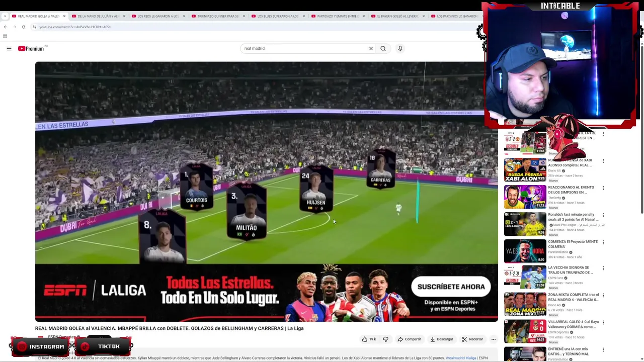Switch to 'EL BAYERN GOLEÓ' tab
The image size is (644, 362).
398,16
